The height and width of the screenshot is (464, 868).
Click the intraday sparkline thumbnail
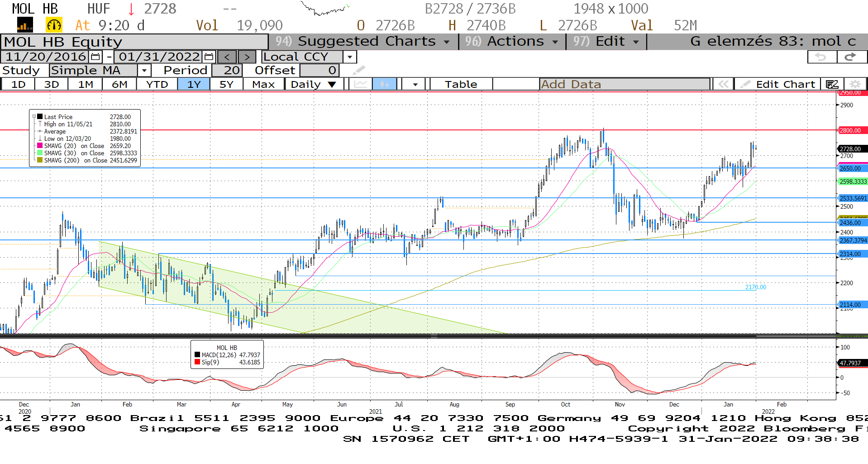(325, 8)
